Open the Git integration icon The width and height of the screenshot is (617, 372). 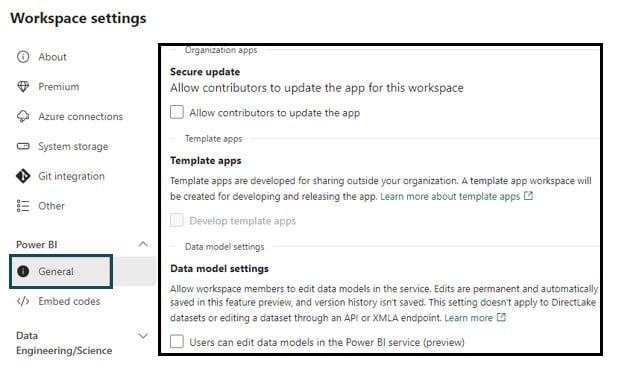[23, 176]
